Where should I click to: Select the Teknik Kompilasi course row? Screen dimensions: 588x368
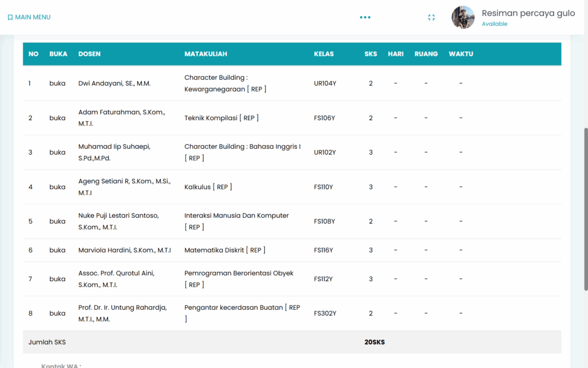pos(221,118)
